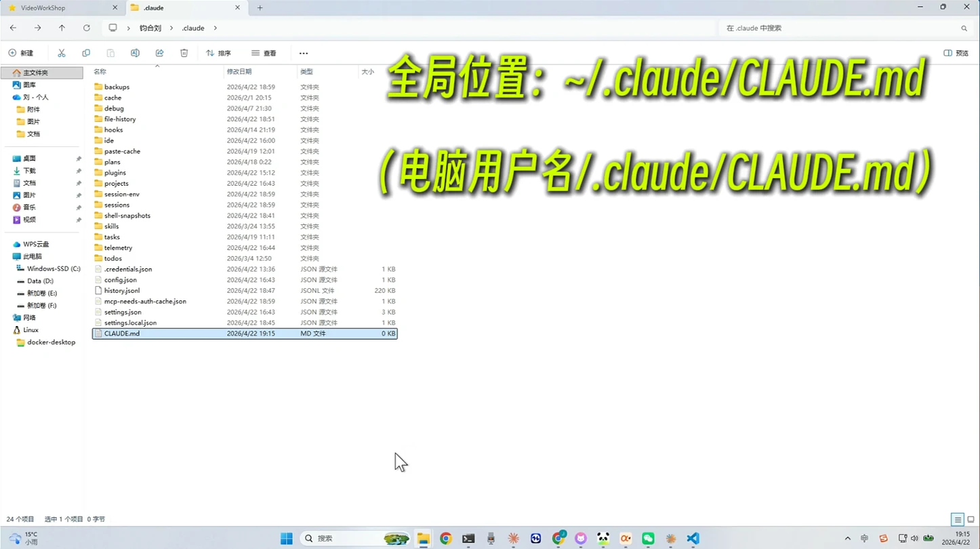980x549 pixels.
Task: Select the CLAUDE.md file
Action: coord(245,333)
